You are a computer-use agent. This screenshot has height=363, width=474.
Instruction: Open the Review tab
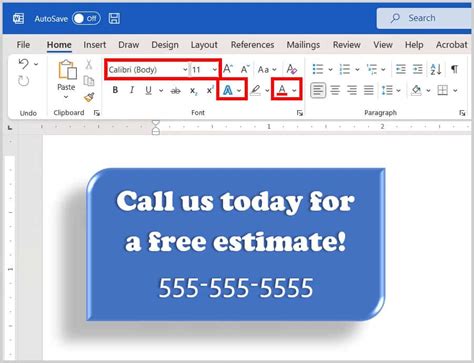point(346,45)
